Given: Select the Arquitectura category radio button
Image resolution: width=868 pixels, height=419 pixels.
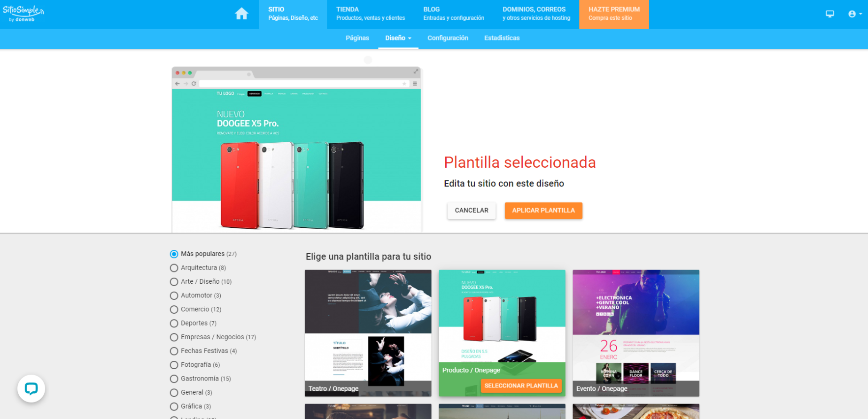Looking at the screenshot, I should click(x=174, y=268).
